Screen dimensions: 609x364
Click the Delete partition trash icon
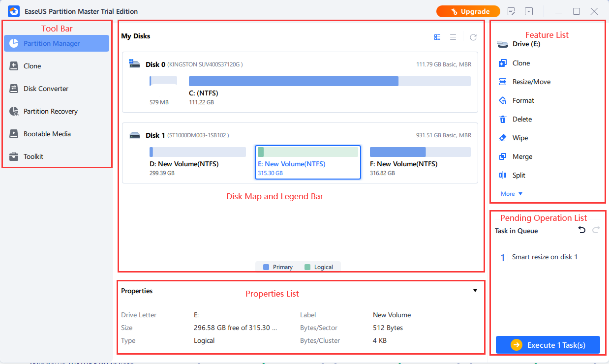point(503,119)
